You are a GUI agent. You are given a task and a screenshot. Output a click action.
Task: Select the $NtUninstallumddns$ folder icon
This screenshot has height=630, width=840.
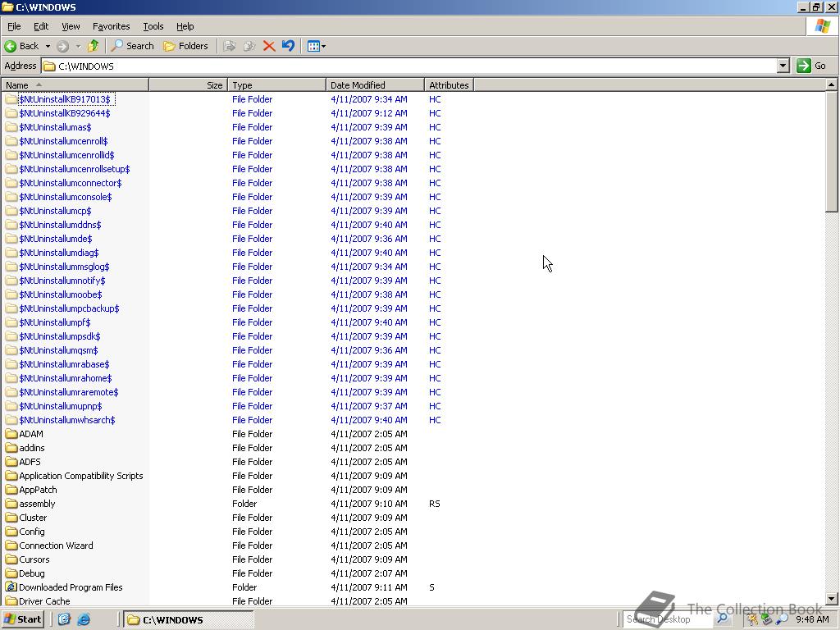tap(11, 225)
